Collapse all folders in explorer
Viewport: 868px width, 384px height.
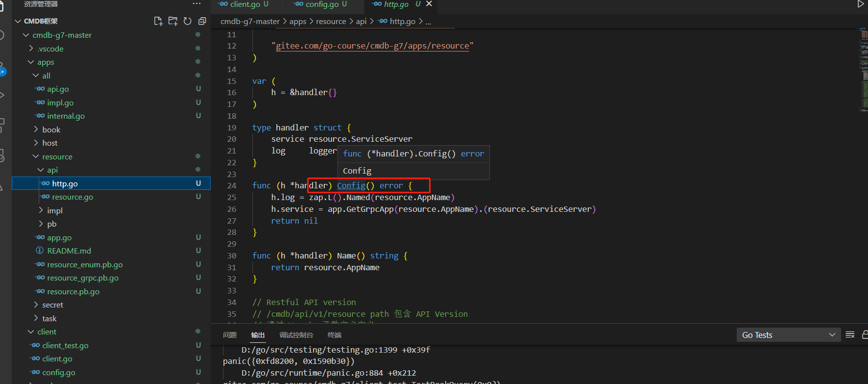pyautogui.click(x=202, y=21)
